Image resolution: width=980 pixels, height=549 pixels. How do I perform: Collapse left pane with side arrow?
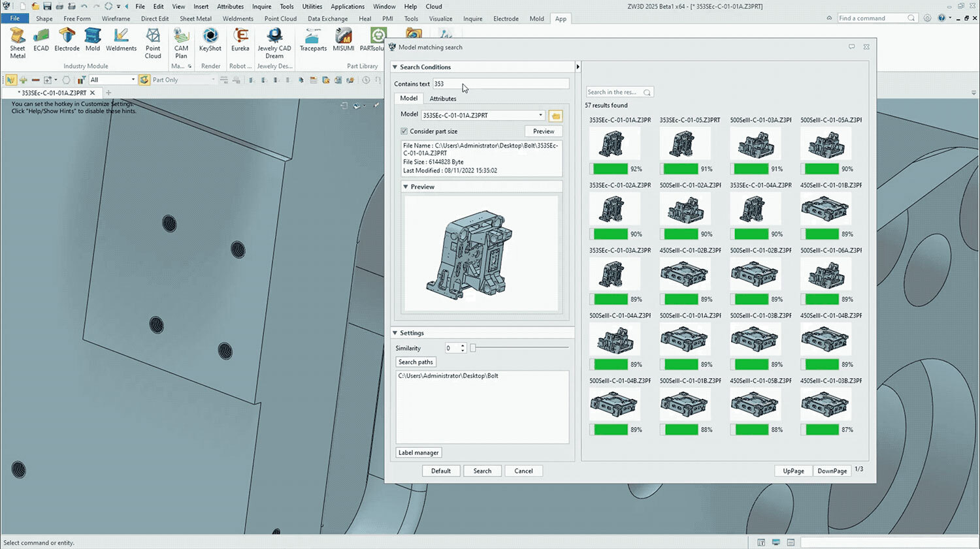(x=578, y=67)
